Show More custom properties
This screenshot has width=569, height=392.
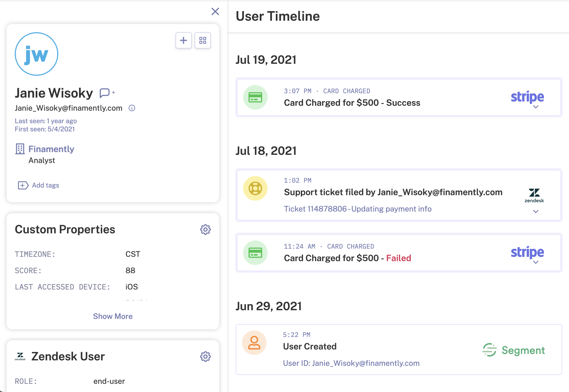pos(113,316)
